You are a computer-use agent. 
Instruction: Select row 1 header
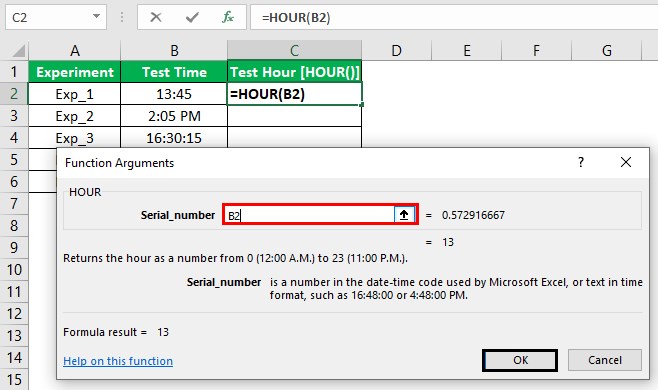14,72
